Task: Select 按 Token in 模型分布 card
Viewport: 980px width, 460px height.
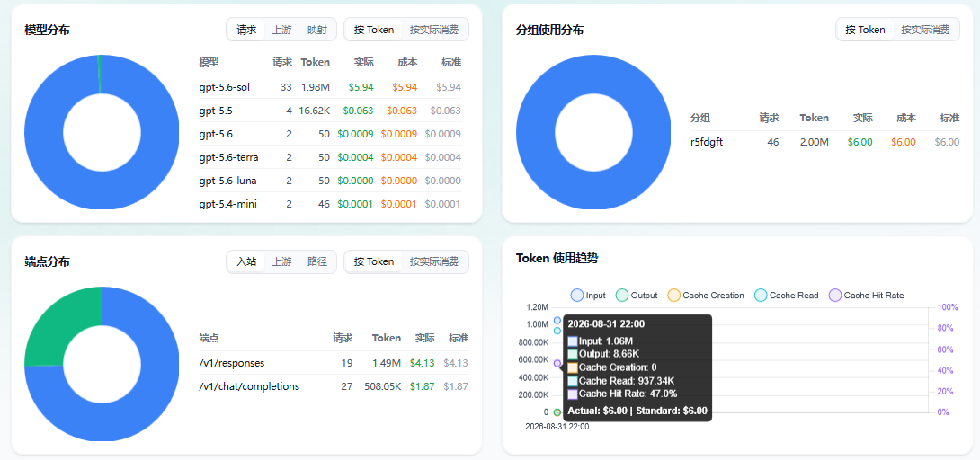Action: pyautogui.click(x=374, y=30)
